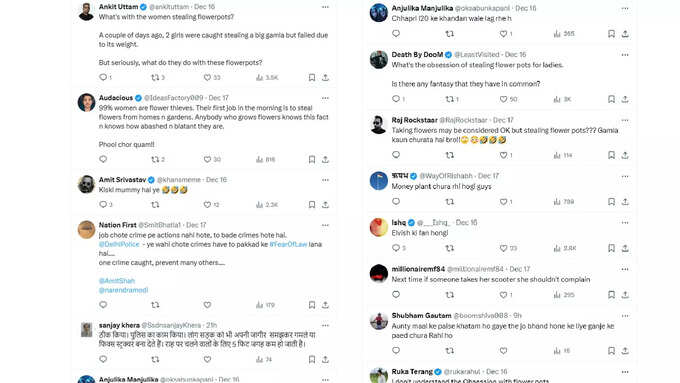The image size is (680, 383).
Task: Bookmark Nation First's tweet
Action: [312, 305]
